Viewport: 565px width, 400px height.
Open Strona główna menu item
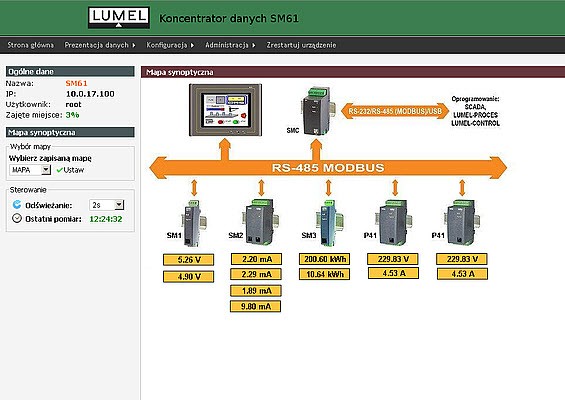click(31, 45)
